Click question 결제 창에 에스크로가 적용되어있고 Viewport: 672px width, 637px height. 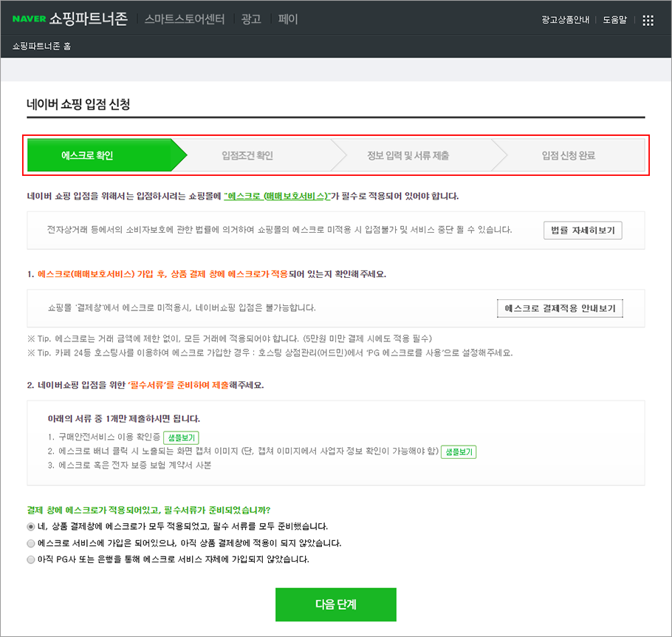coord(148,510)
